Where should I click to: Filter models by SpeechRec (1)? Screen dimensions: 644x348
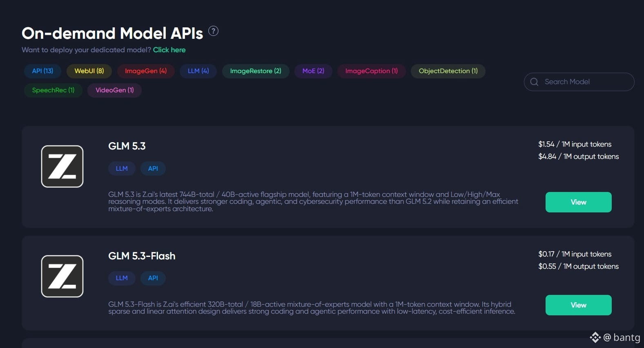(x=53, y=90)
